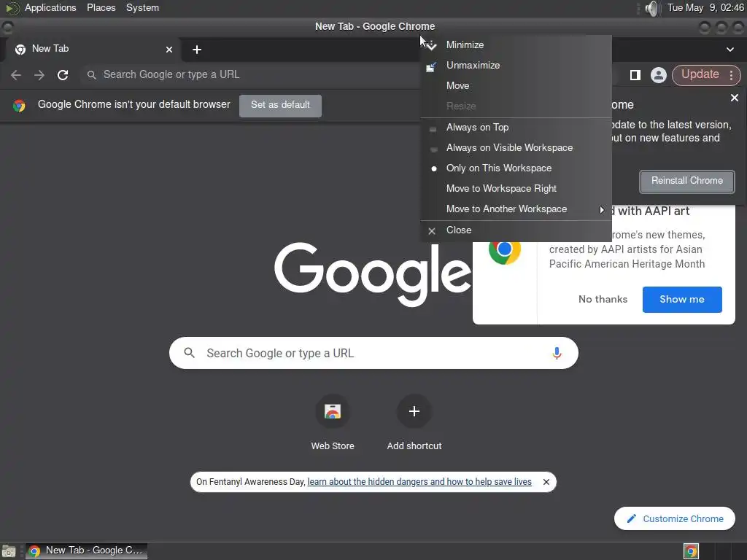
Task: Click No thanks in the themes card
Action: click(603, 300)
